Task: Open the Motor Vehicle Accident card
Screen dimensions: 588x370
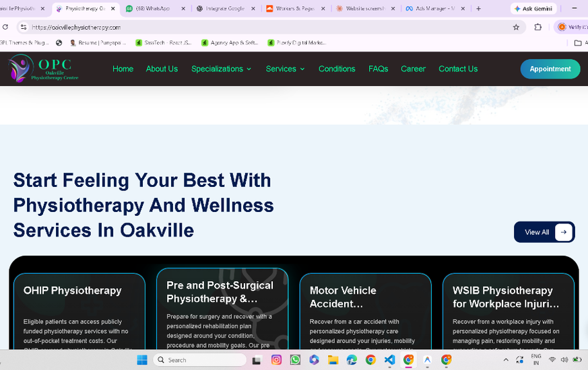Action: coord(365,311)
